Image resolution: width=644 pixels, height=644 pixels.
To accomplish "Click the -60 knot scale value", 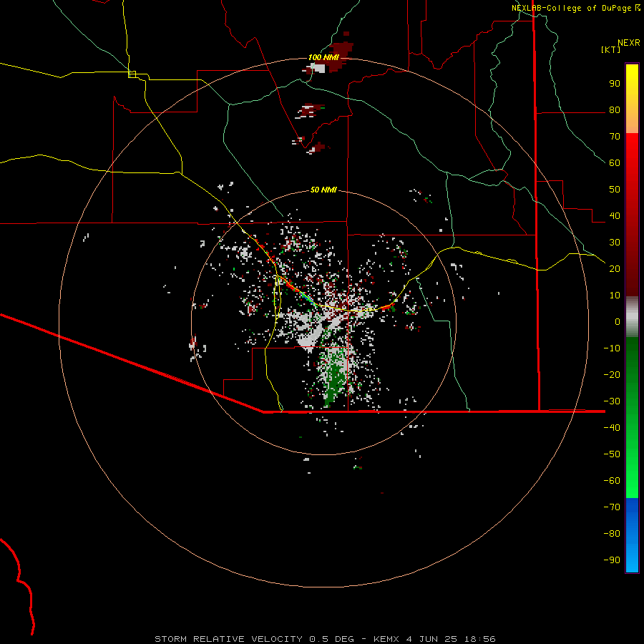I will tap(612, 481).
